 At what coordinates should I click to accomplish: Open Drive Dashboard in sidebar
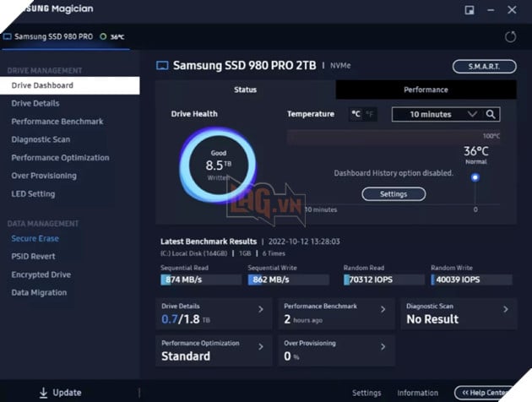click(x=69, y=85)
